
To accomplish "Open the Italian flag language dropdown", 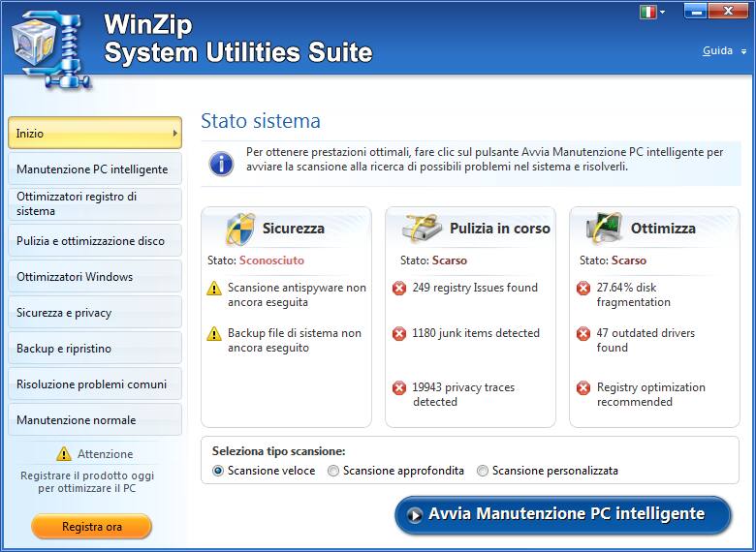I will [653, 13].
